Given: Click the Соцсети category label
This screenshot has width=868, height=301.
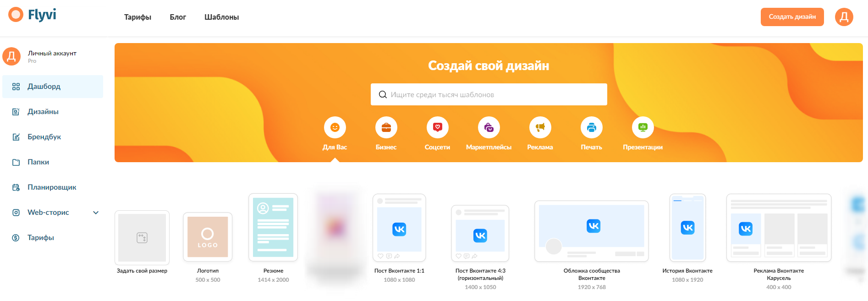Looking at the screenshot, I should point(438,147).
